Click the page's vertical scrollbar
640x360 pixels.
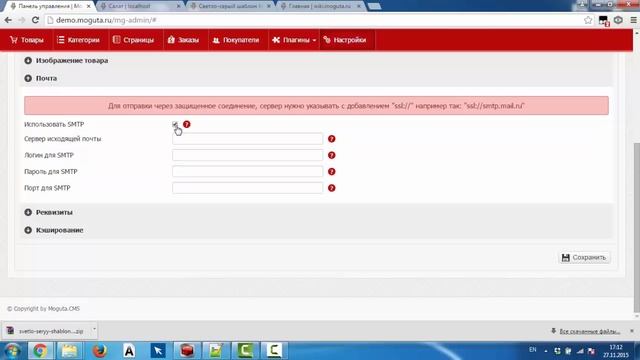pos(636,227)
